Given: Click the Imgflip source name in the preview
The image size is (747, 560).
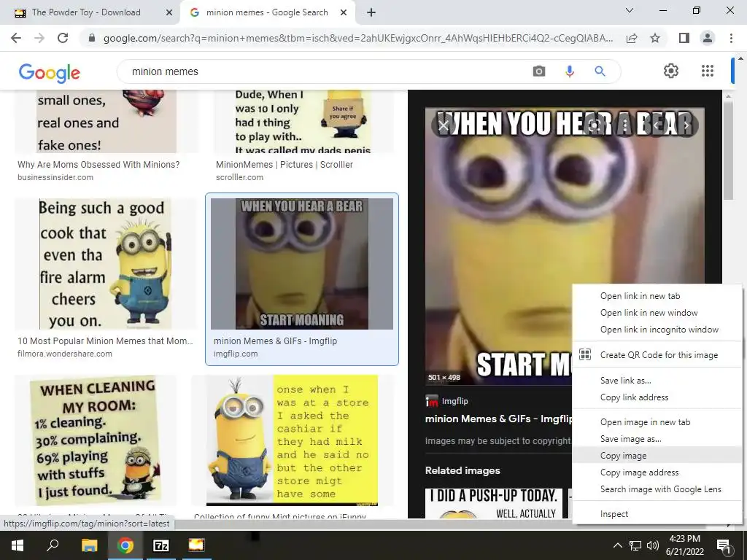Looking at the screenshot, I should 455,401.
